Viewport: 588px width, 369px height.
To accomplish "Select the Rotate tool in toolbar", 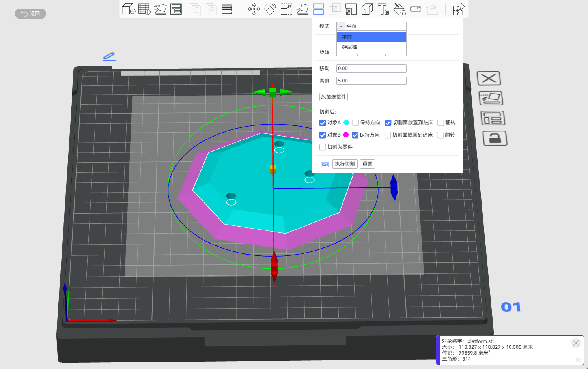I will [270, 9].
